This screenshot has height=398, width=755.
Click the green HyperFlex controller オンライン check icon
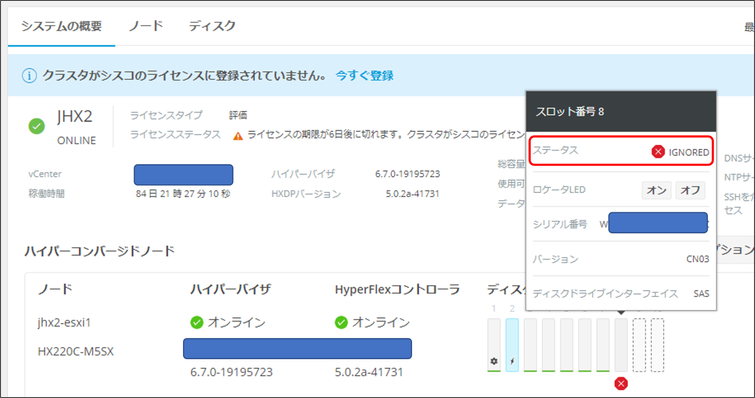coord(341,322)
